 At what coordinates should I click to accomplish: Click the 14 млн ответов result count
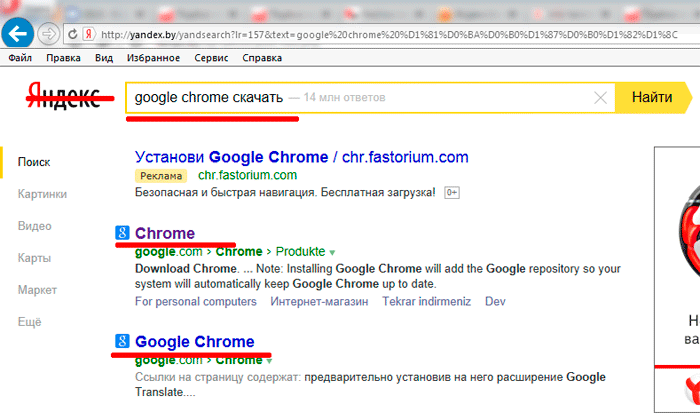[344, 97]
